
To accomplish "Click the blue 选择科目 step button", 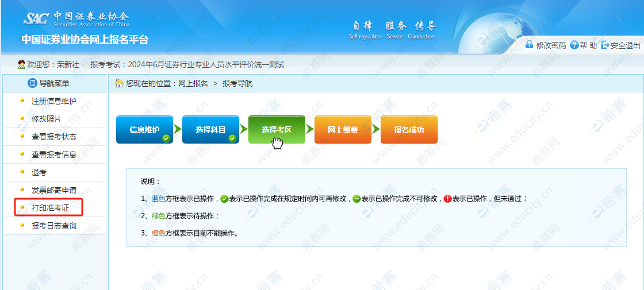I will [210, 130].
